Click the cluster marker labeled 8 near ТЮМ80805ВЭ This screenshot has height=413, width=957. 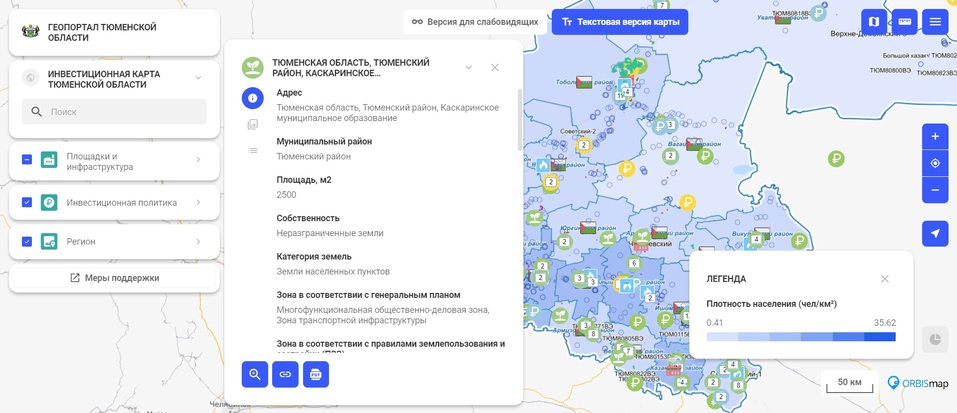[592, 333]
